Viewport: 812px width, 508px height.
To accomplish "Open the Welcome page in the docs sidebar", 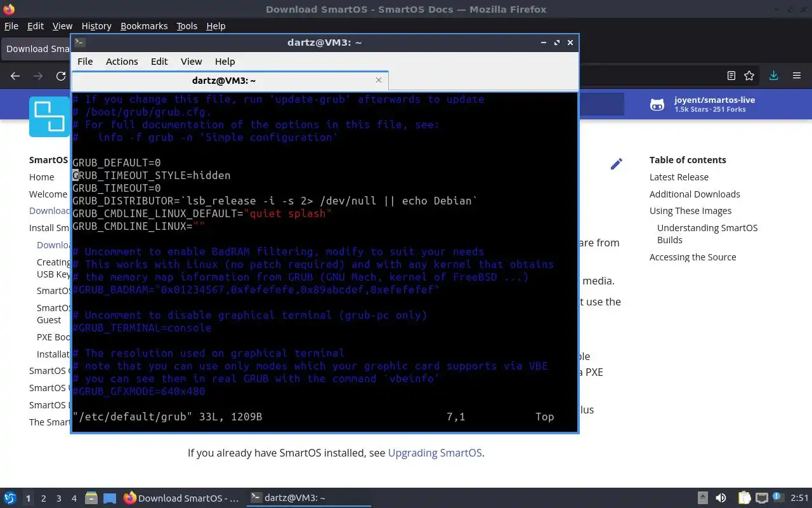I will 48,194.
